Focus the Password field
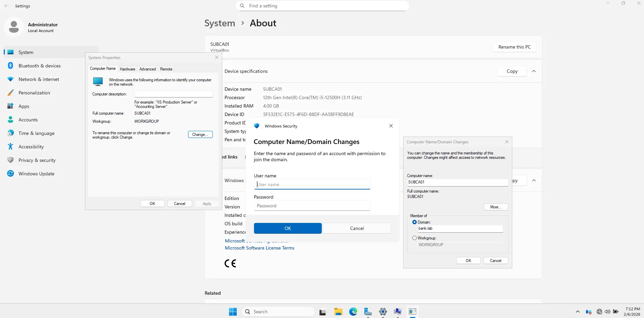644x318 pixels. pyautogui.click(x=312, y=206)
